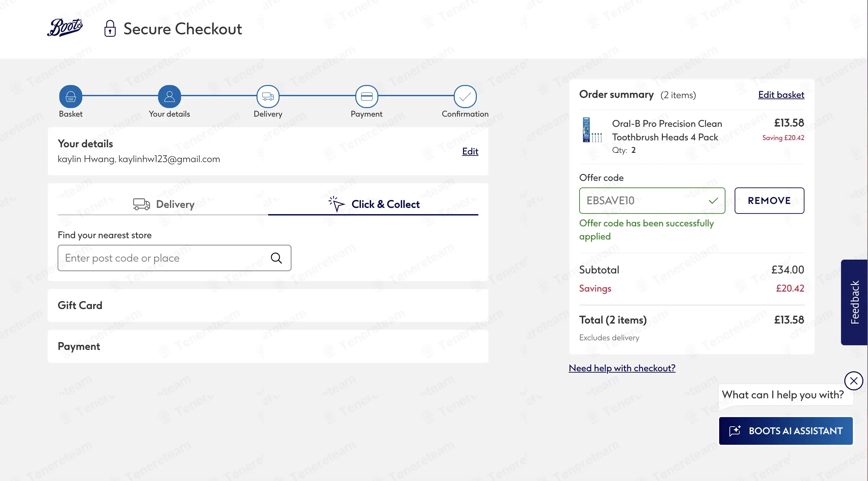Click the delivery truck icon on the Delivery tab
The height and width of the screenshot is (481, 868).
click(x=141, y=204)
